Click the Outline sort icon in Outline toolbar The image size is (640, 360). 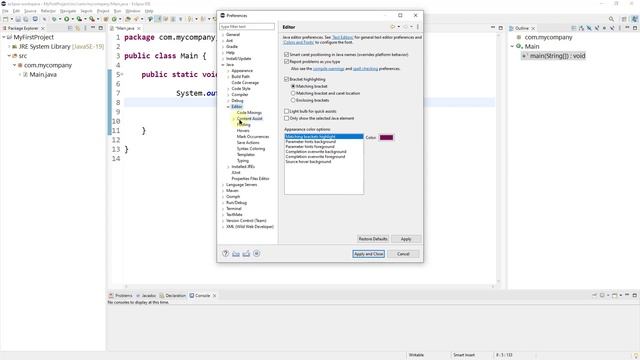pyautogui.click(x=581, y=28)
